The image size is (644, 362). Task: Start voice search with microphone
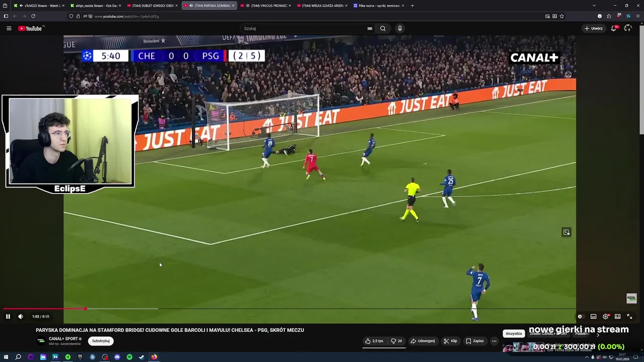click(x=400, y=29)
